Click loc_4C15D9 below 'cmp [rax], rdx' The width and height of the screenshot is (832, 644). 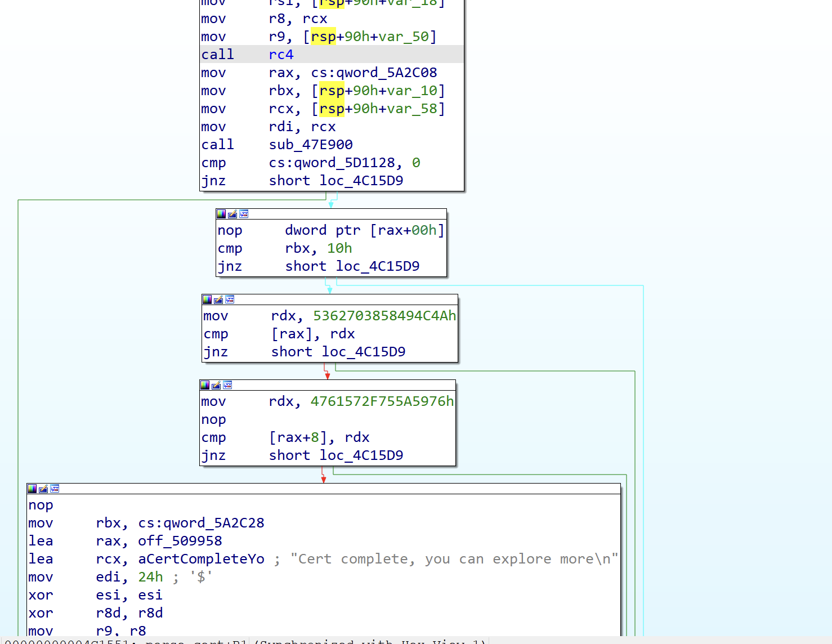pyautogui.click(x=364, y=352)
